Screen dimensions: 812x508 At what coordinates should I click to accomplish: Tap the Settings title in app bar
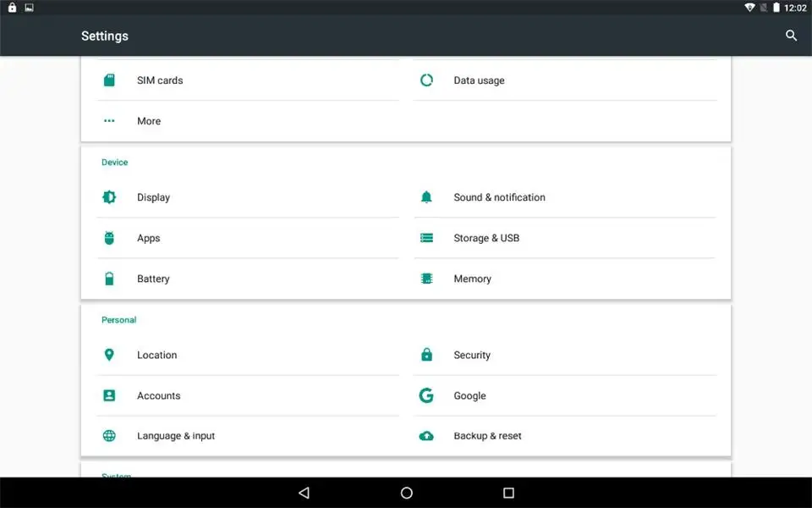(x=105, y=36)
